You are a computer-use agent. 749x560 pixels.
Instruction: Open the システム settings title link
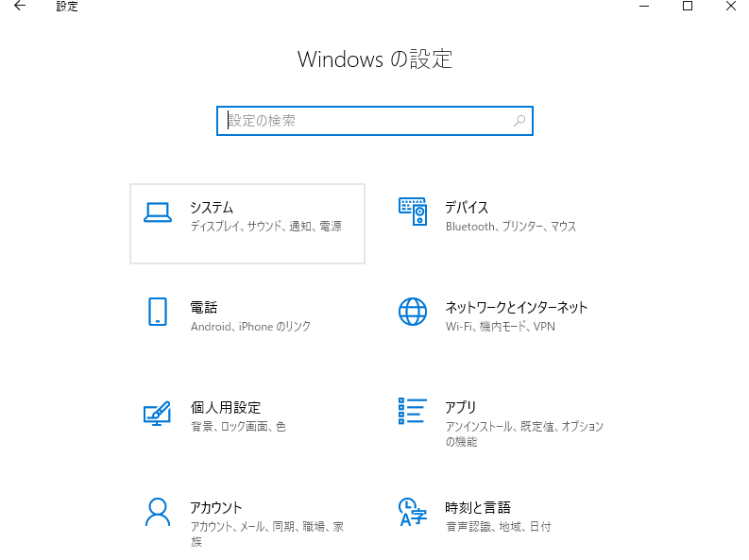(x=212, y=208)
